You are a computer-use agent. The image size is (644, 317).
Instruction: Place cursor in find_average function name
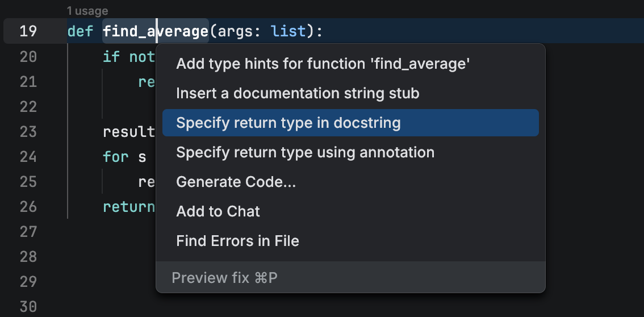155,31
